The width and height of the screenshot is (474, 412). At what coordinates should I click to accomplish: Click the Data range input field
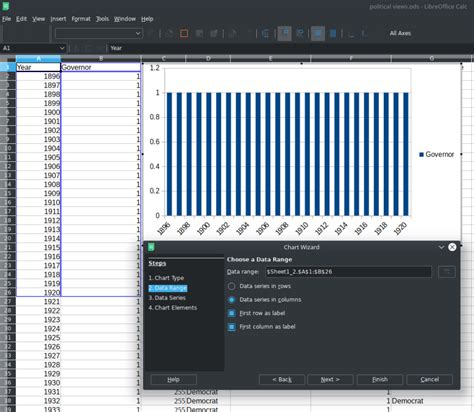click(x=348, y=272)
